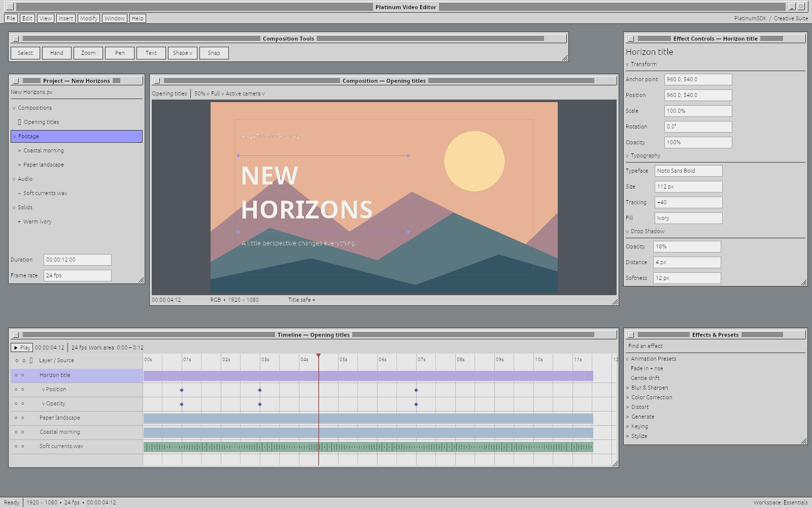Open the Active camera dropdown
The height and width of the screenshot is (508, 812).
(x=245, y=94)
